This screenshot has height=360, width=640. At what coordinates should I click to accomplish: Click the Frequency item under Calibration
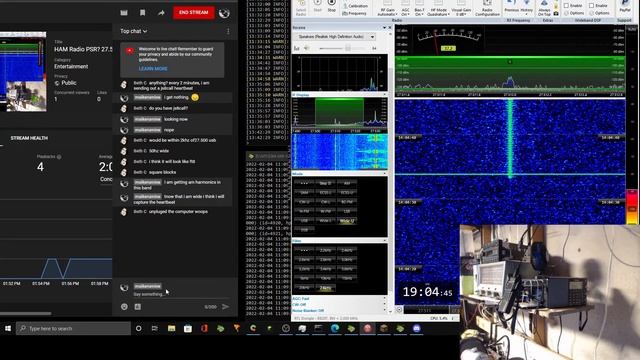coord(354,13)
